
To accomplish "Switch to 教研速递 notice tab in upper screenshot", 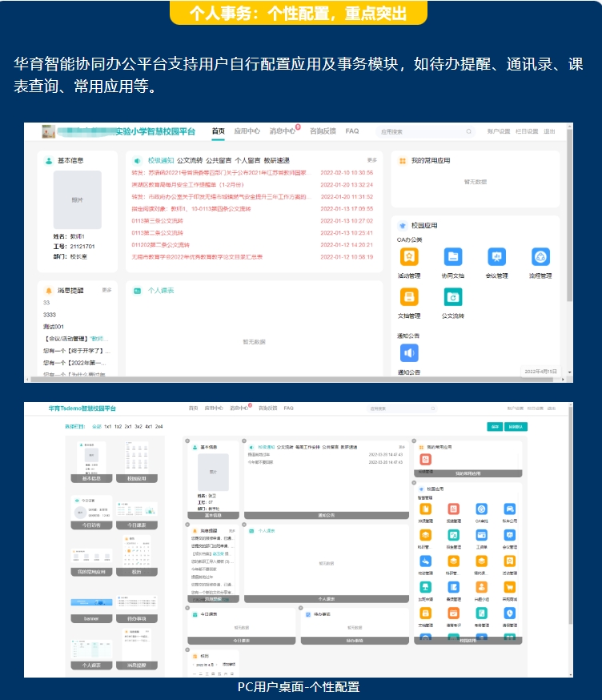I will [277, 160].
